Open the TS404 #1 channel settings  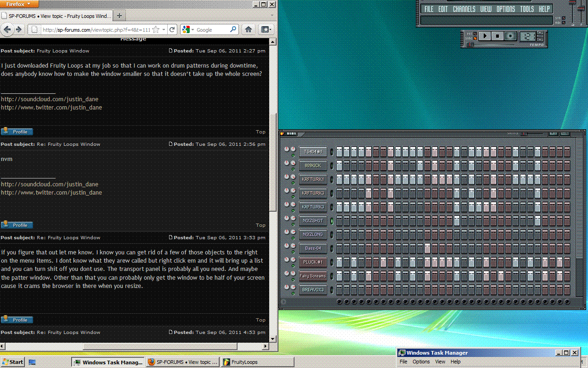pyautogui.click(x=313, y=152)
